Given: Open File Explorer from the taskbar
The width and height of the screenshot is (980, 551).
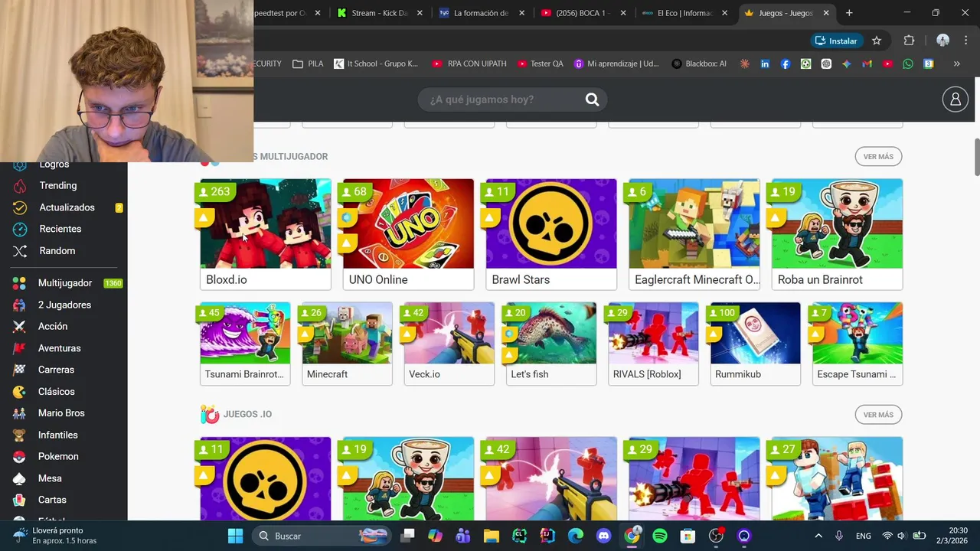Looking at the screenshot, I should 491,536.
